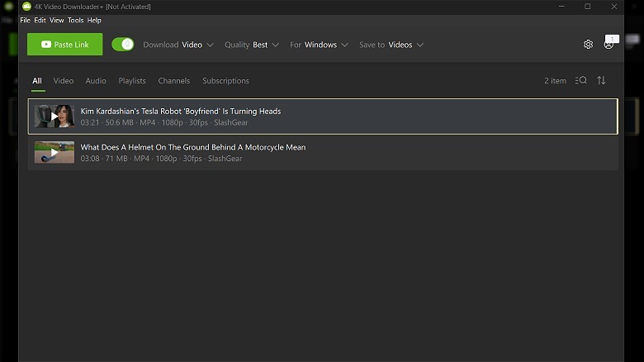Open settings via the gear icon

tap(588, 45)
